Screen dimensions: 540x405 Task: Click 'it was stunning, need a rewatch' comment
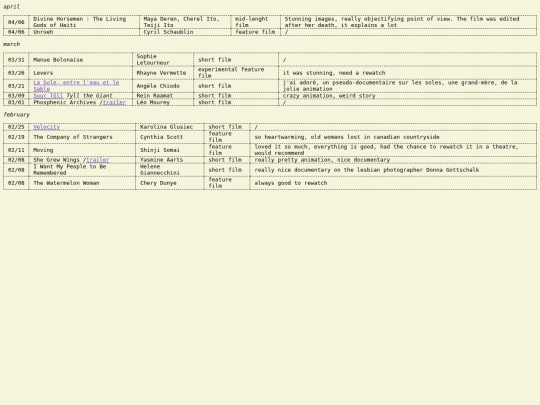point(408,73)
